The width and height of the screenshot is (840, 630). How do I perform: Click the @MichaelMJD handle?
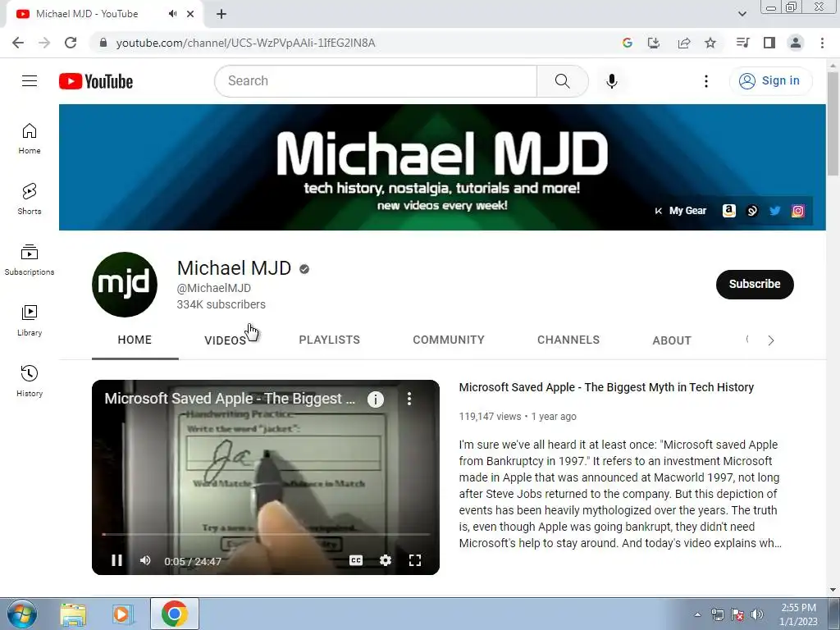(x=214, y=288)
